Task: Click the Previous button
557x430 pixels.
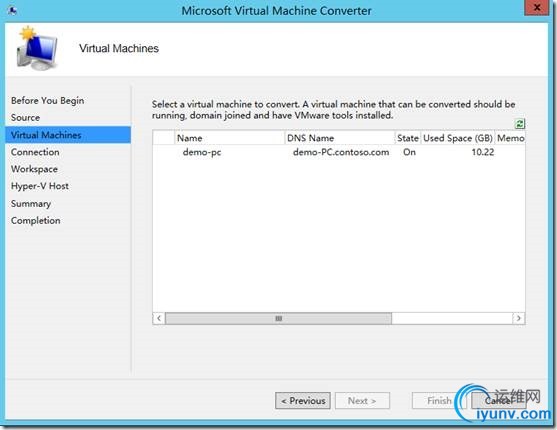Action: (x=303, y=401)
